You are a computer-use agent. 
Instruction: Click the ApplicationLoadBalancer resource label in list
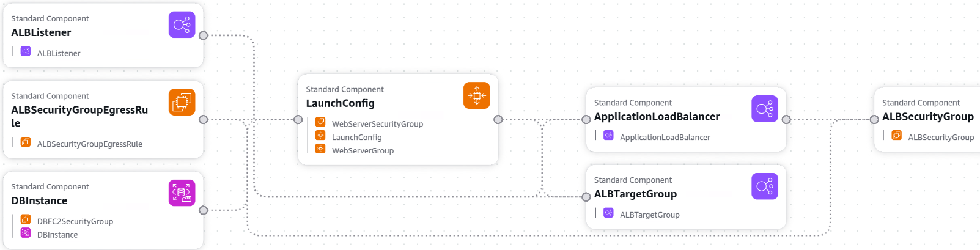point(665,138)
